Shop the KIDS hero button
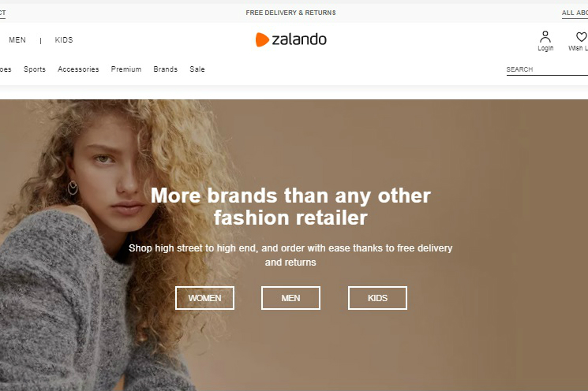 pyautogui.click(x=377, y=298)
